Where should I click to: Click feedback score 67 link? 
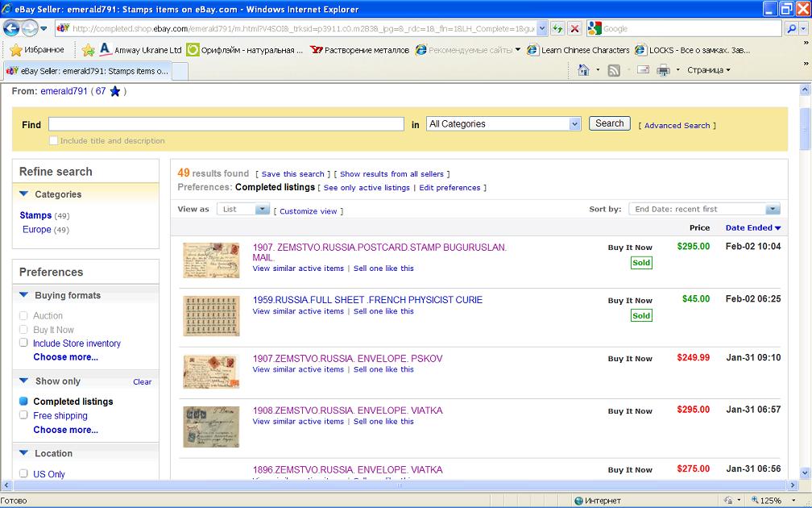click(x=101, y=91)
